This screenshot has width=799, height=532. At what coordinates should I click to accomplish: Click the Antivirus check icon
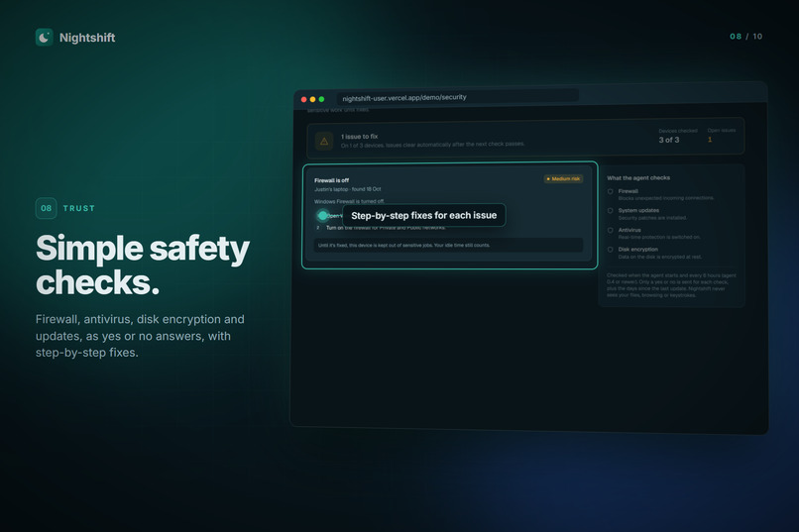(x=610, y=230)
